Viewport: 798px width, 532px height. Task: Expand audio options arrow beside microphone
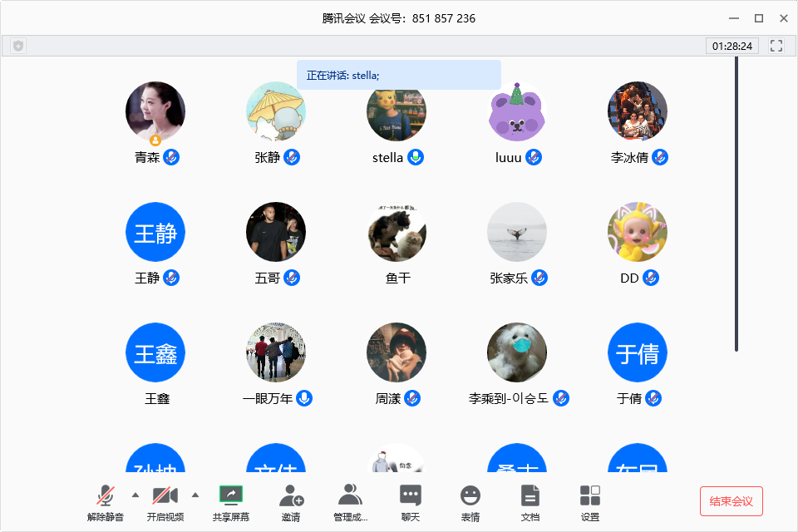(x=135, y=495)
